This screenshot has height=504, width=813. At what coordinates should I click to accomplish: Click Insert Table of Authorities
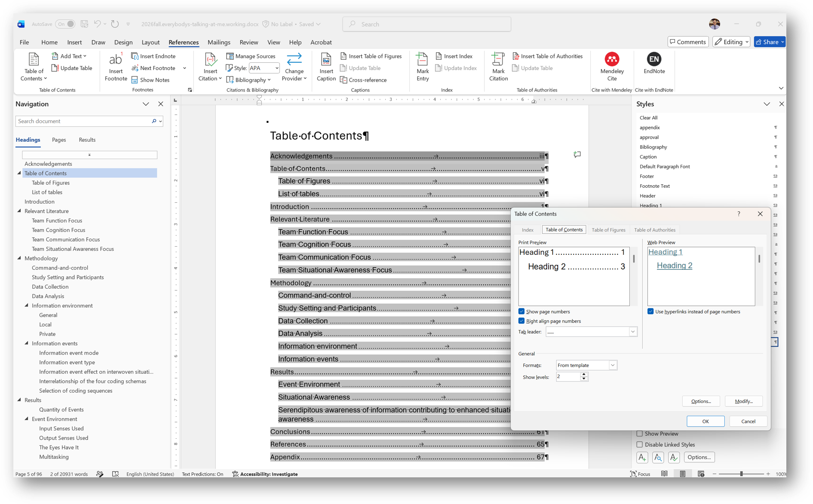[547, 56]
